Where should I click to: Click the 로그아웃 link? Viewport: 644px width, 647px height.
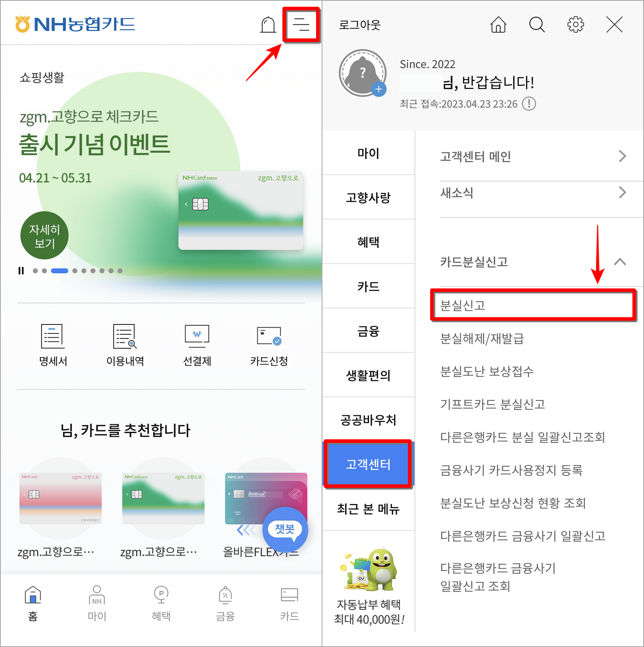click(359, 25)
